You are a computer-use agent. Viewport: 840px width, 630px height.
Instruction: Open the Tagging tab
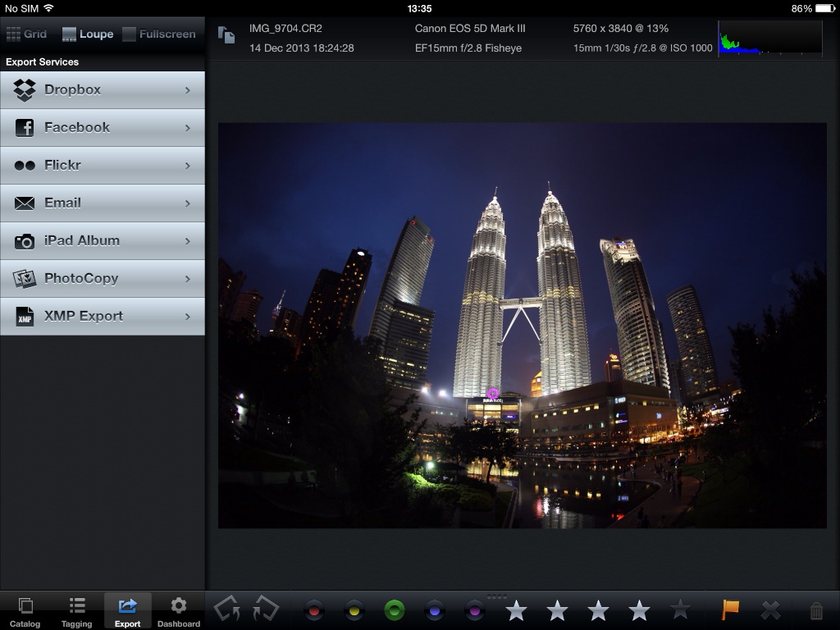pos(76,612)
